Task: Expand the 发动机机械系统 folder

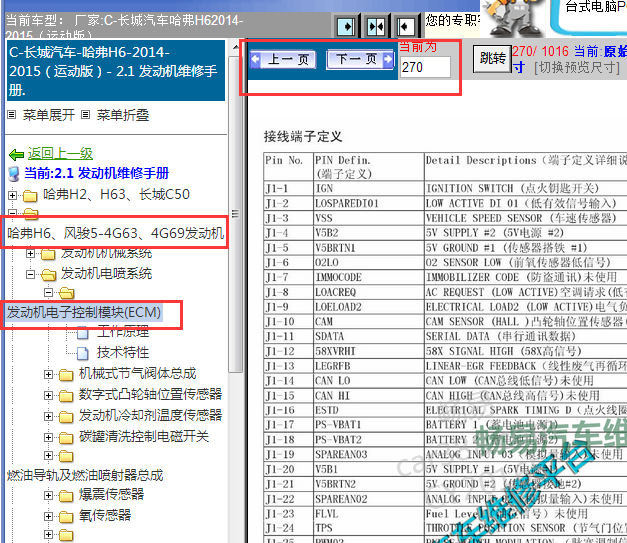Action: pyautogui.click(x=30, y=254)
